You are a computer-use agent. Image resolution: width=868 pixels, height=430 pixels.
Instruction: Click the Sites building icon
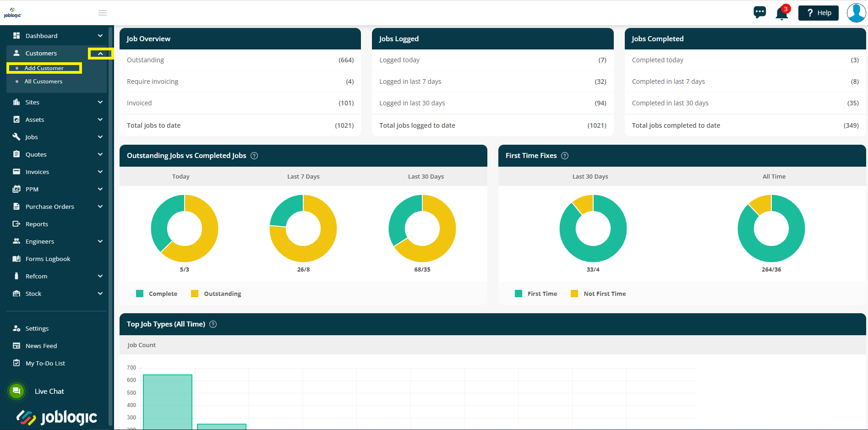coord(16,102)
